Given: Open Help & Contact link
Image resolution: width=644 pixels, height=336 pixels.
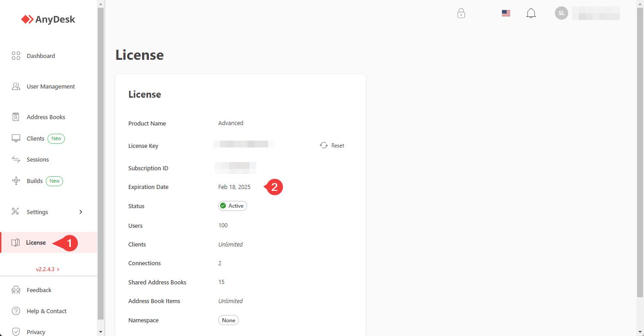Looking at the screenshot, I should [47, 311].
